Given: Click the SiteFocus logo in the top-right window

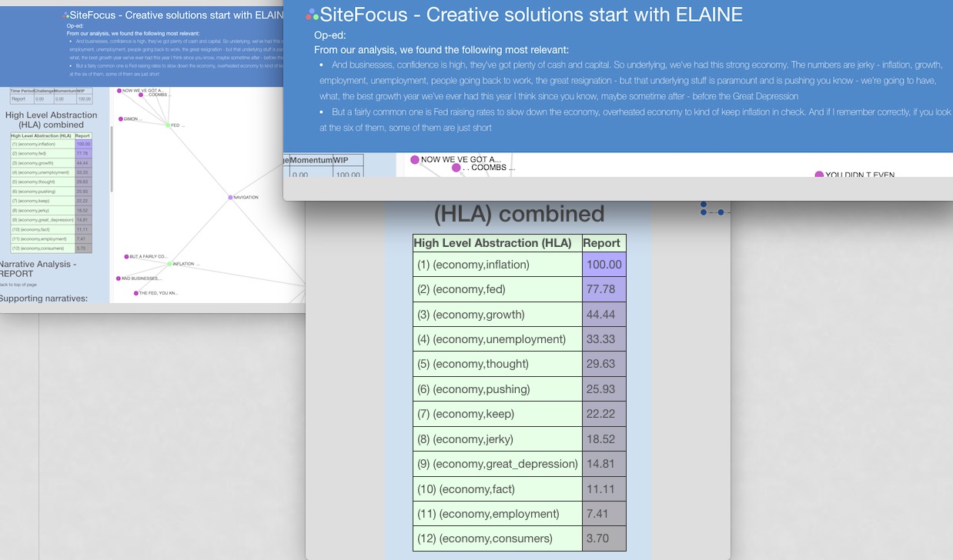Looking at the screenshot, I should [x=312, y=14].
